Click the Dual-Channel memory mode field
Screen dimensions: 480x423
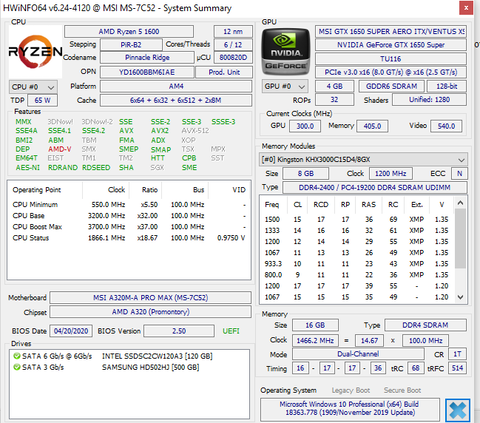(x=358, y=354)
